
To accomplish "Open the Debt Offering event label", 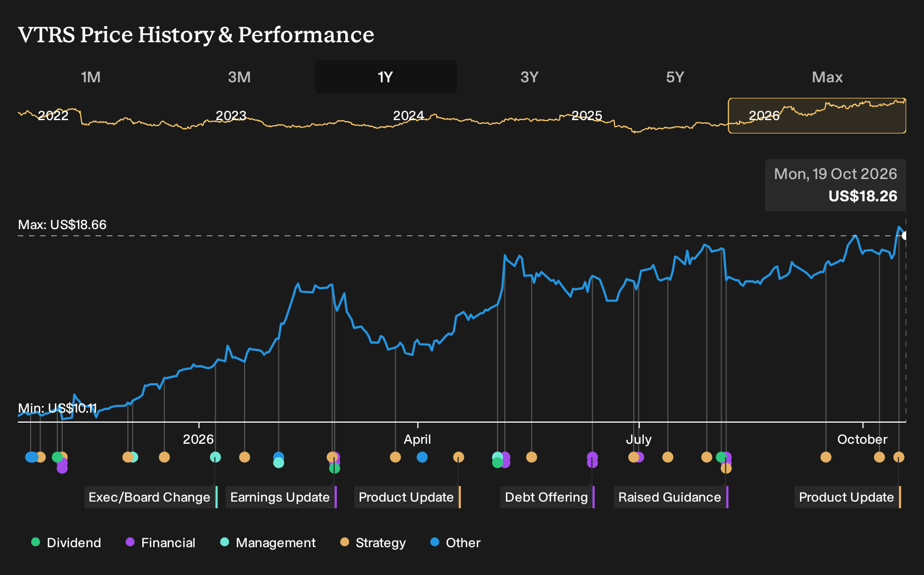I will [x=548, y=497].
